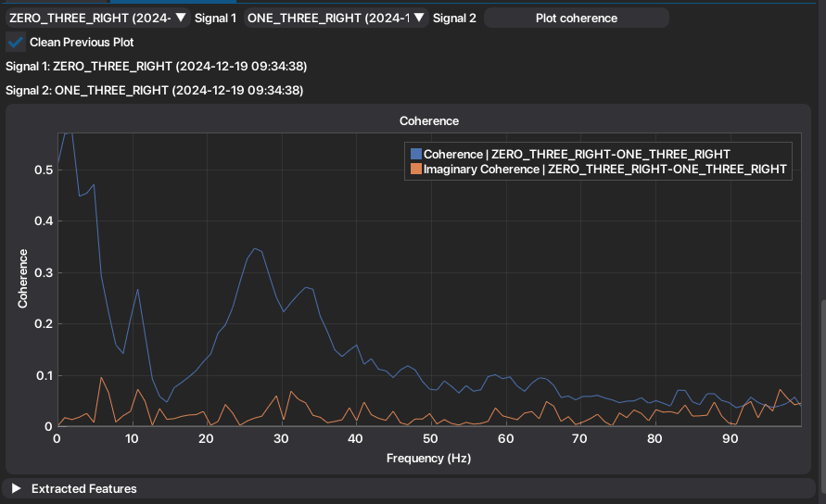
Task: Click the Coherence plot title
Action: pyautogui.click(x=429, y=121)
